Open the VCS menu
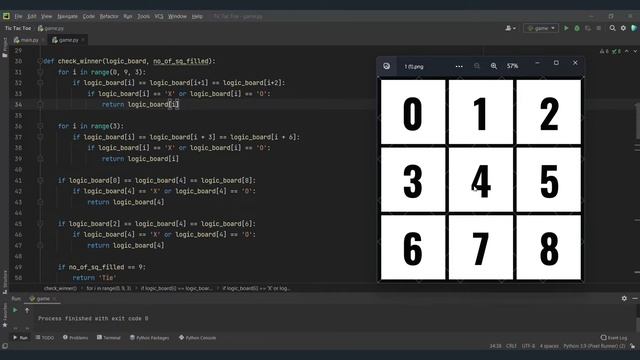This screenshot has height=360, width=640. click(159, 16)
